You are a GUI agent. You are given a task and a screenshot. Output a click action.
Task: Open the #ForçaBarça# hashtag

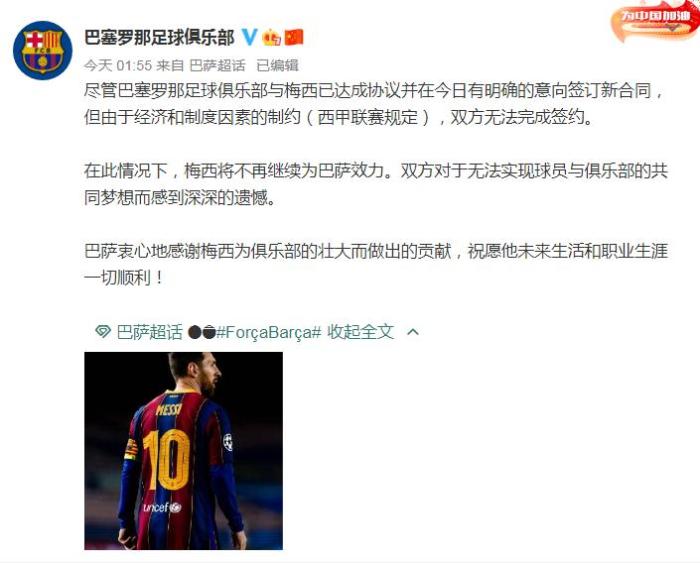(269, 332)
